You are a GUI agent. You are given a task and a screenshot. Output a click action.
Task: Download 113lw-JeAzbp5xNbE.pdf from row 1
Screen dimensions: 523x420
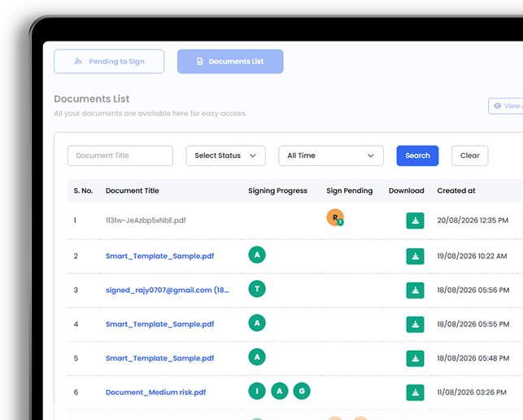(x=415, y=221)
